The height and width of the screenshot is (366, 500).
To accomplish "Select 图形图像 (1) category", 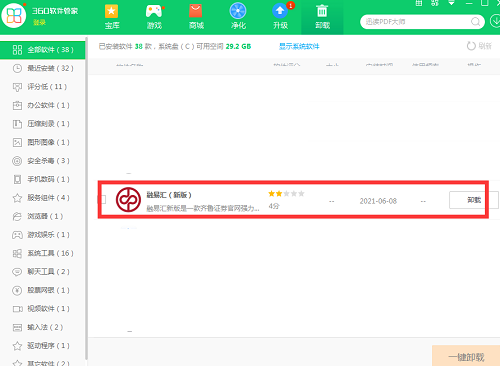I will [x=43, y=142].
